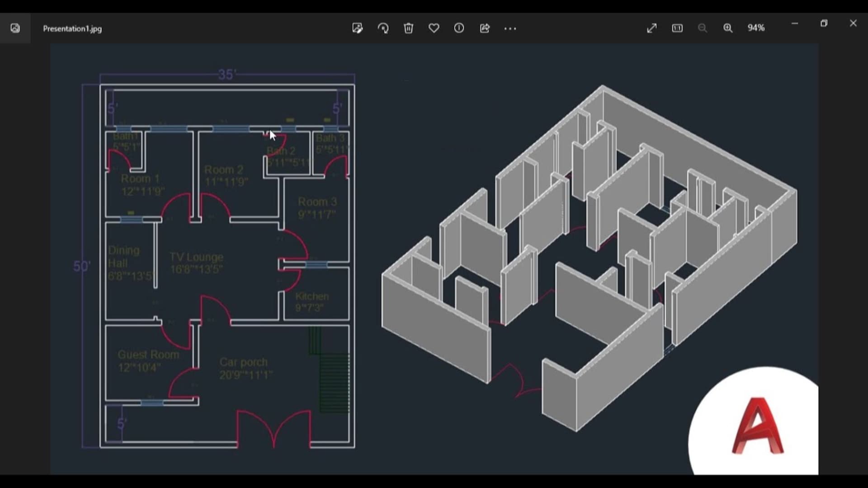This screenshot has width=868, height=488.
Task: Zoom in on the image
Action: [x=728, y=28]
